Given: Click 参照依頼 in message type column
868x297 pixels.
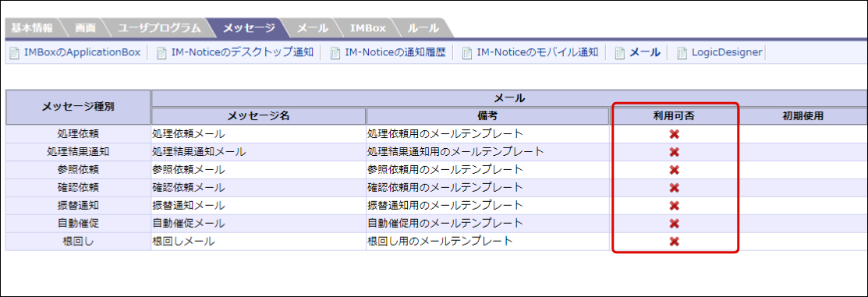Looking at the screenshot, I should (x=78, y=169).
